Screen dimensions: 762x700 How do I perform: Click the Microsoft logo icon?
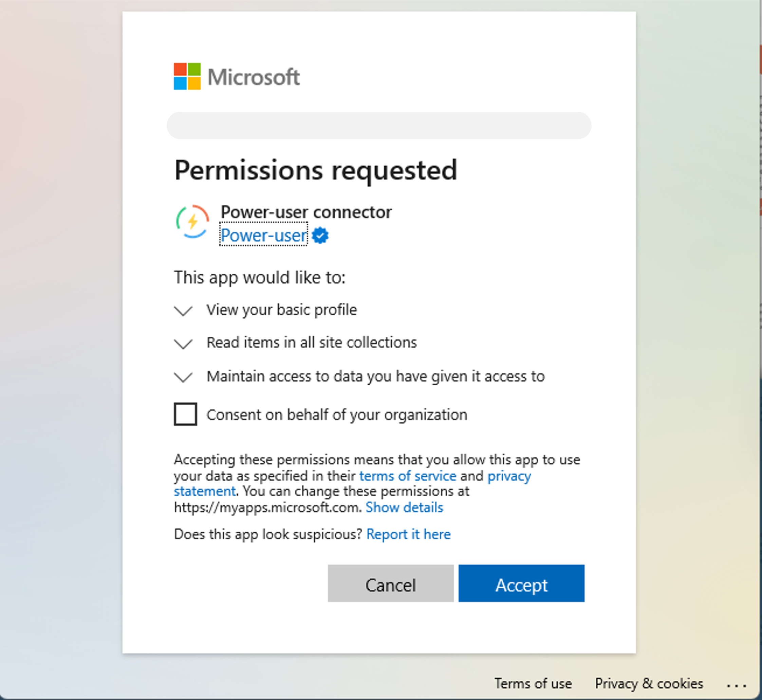(x=187, y=76)
